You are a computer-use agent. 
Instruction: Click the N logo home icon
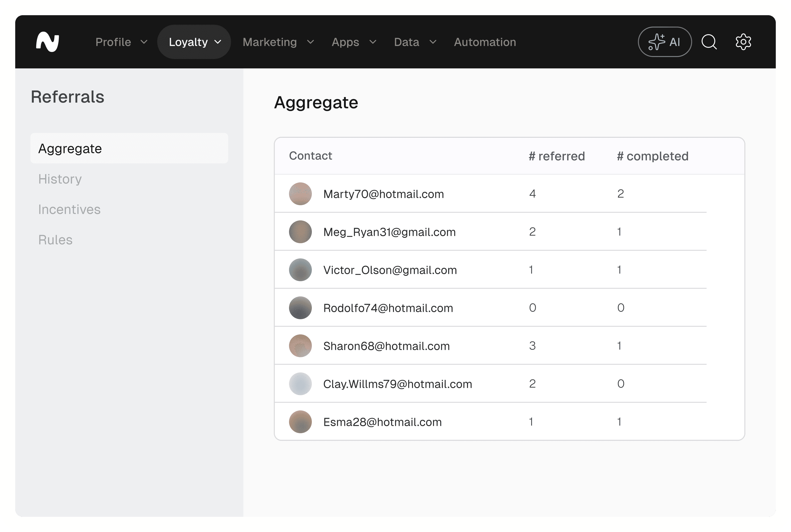pos(47,42)
